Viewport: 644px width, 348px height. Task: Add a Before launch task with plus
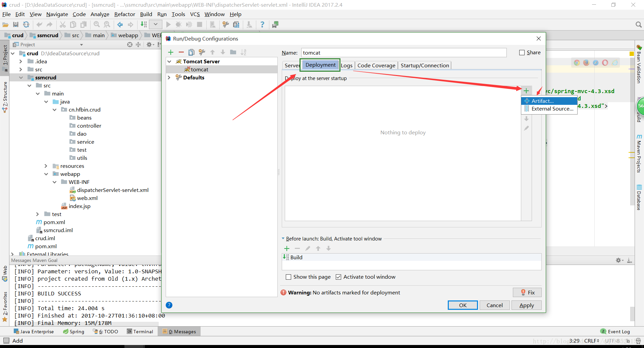point(287,249)
